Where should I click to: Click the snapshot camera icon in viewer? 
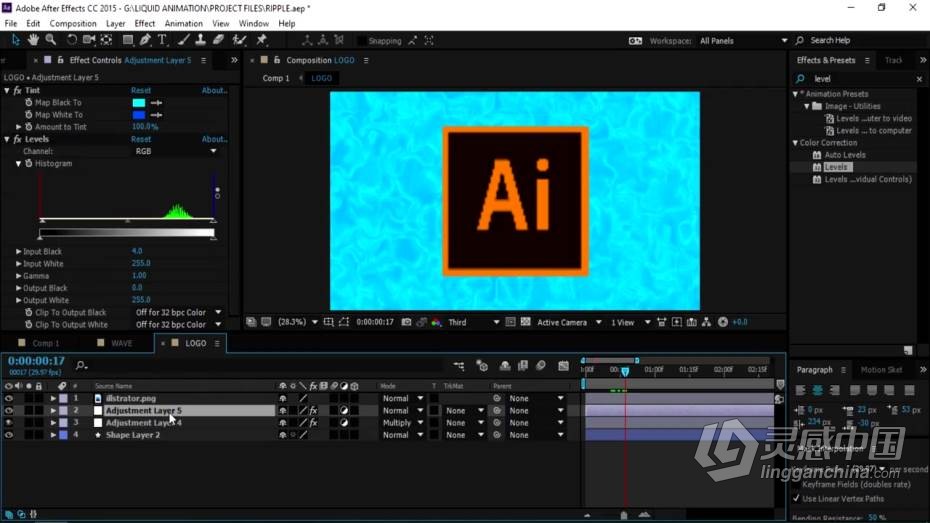click(406, 322)
